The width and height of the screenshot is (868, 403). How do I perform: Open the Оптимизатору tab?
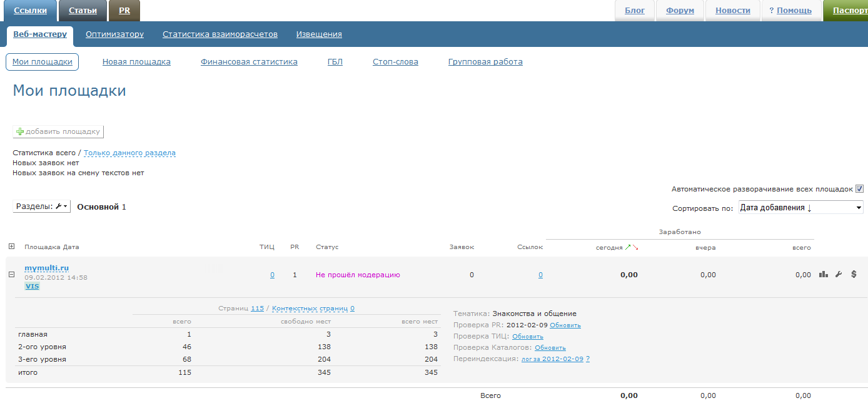pyautogui.click(x=114, y=34)
